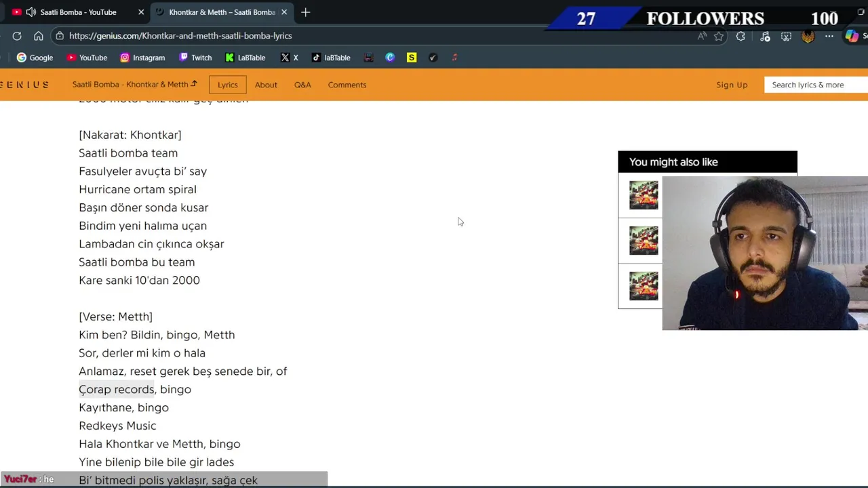Click lyric Başın döner sonda kusar
This screenshot has width=868, height=488.
coord(144,208)
